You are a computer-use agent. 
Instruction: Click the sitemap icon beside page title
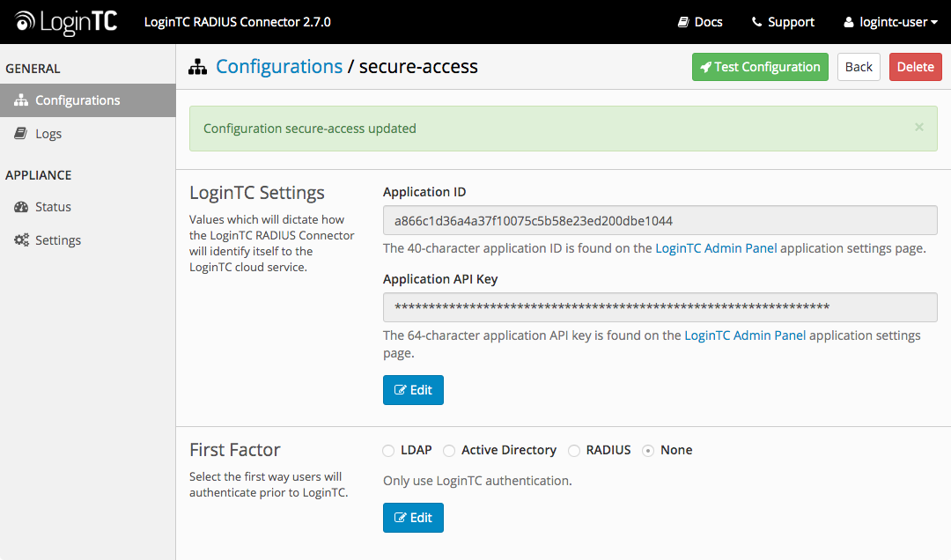198,67
